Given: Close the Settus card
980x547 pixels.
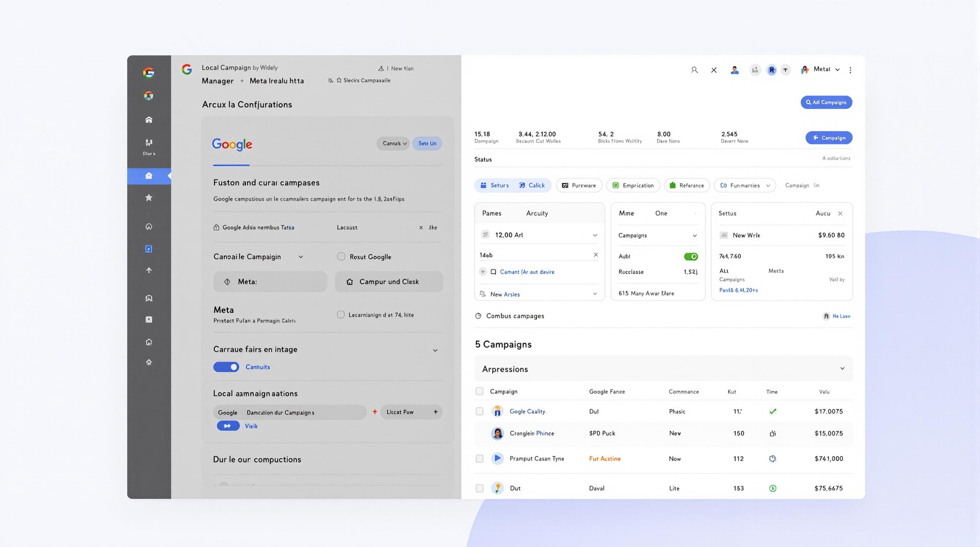Looking at the screenshot, I should 840,213.
